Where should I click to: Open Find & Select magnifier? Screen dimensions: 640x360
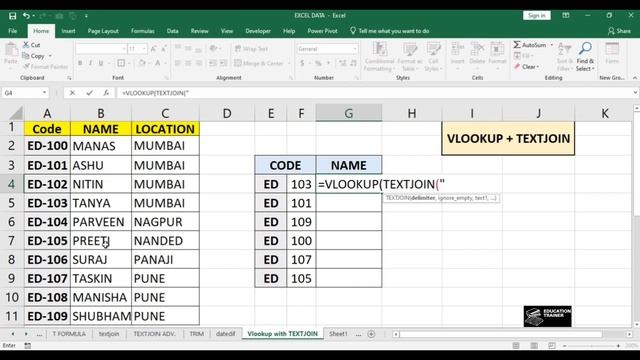[x=585, y=57]
